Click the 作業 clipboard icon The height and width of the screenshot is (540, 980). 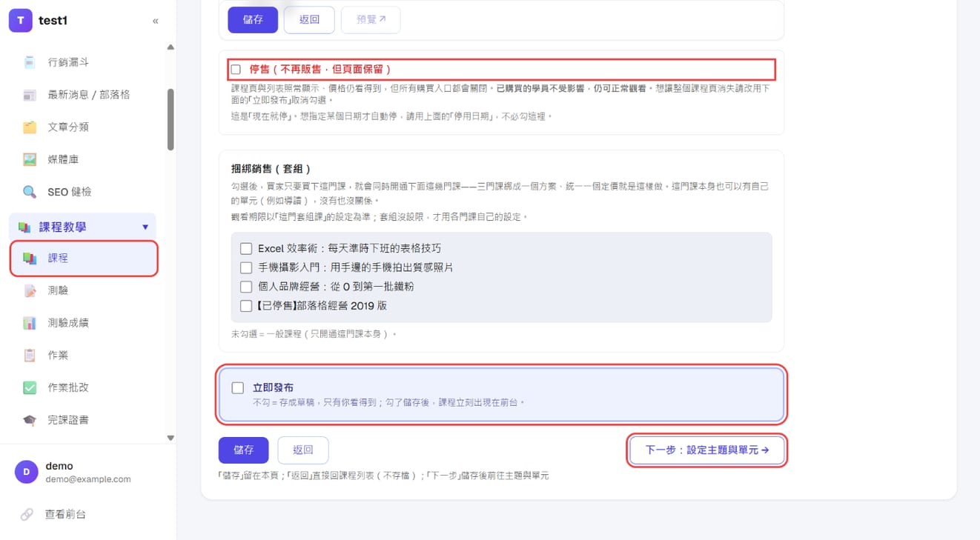click(x=30, y=355)
